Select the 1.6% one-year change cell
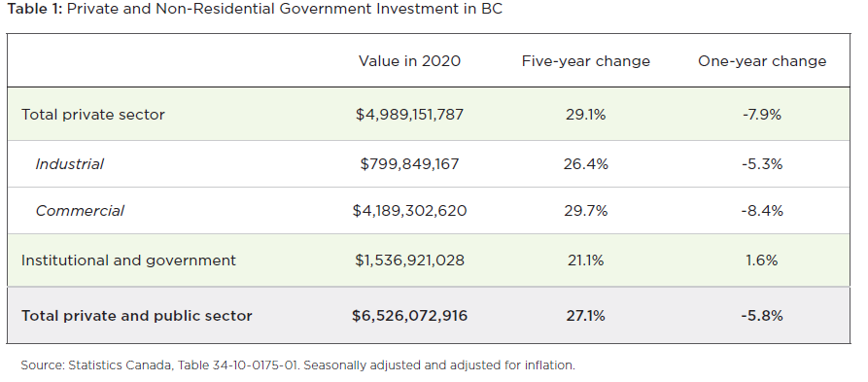The height and width of the screenshot is (382, 868). 762,260
